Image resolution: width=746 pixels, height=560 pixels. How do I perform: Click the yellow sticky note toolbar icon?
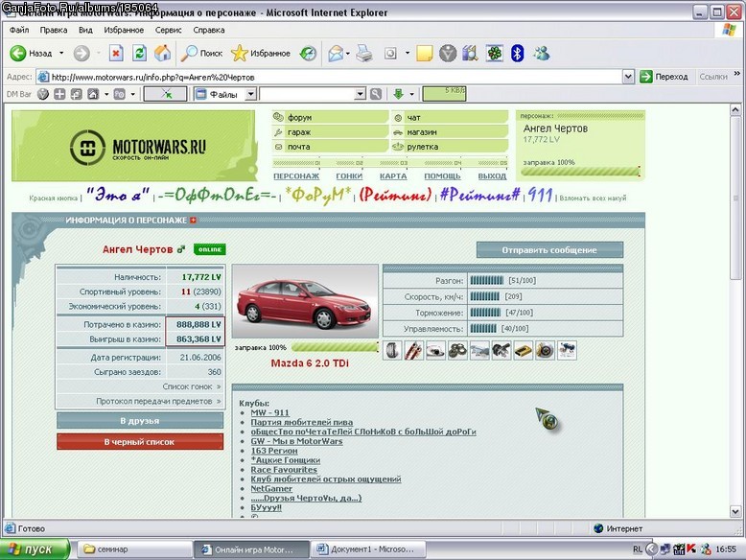[424, 54]
